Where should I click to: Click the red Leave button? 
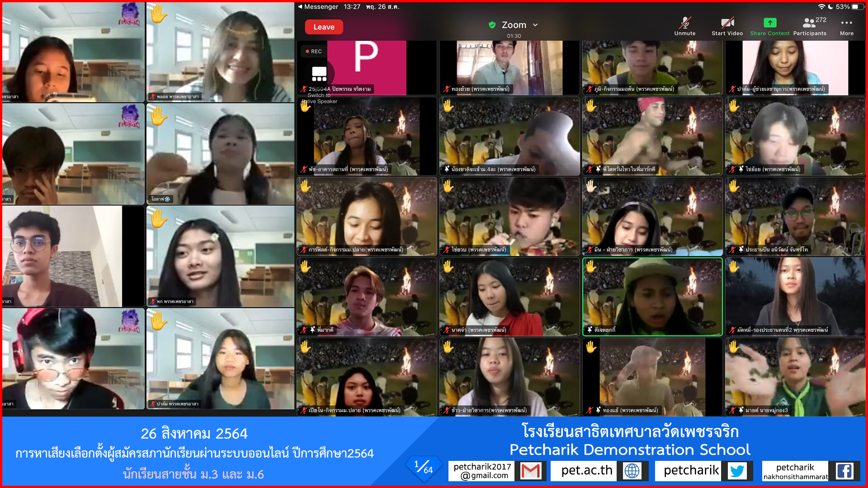point(324,27)
